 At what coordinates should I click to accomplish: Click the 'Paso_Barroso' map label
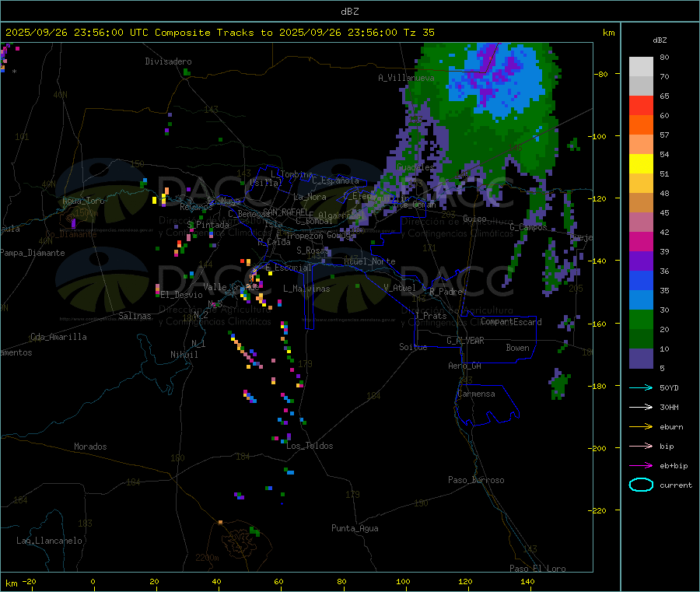(476, 480)
